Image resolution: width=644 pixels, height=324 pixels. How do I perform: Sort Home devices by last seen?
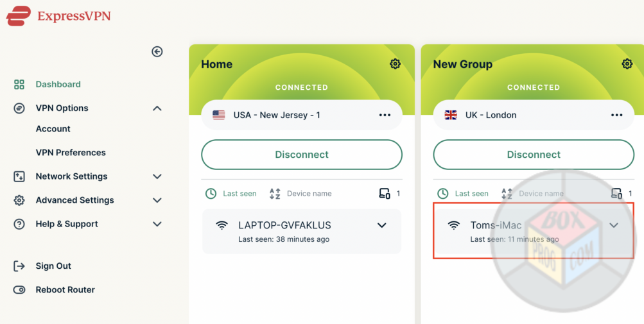tap(231, 194)
